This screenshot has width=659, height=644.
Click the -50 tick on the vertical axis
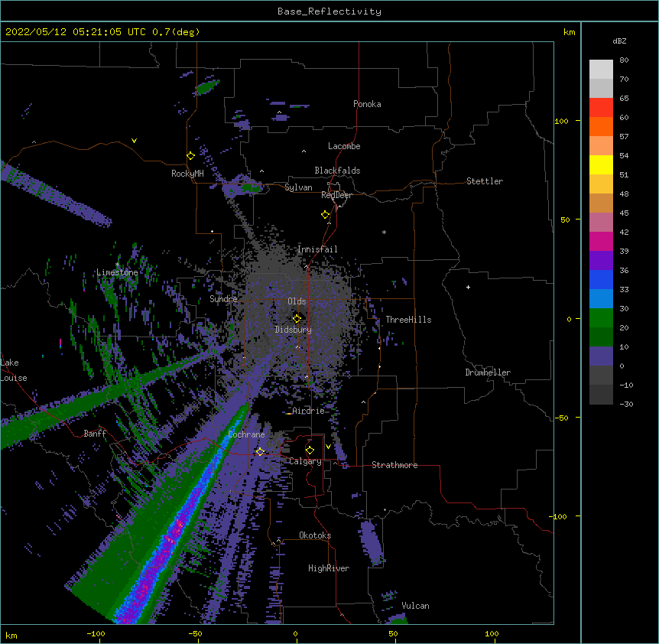(x=561, y=418)
